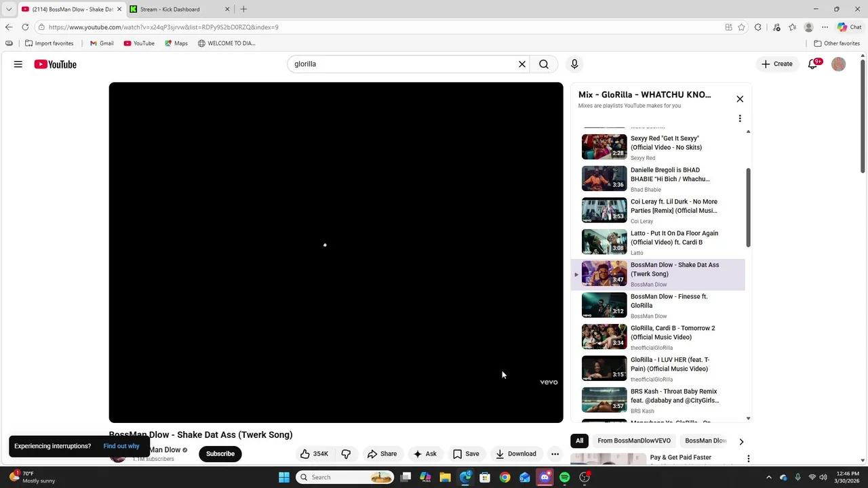Run search with the magnifier button
Viewport: 868px width, 488px height.
pyautogui.click(x=544, y=64)
